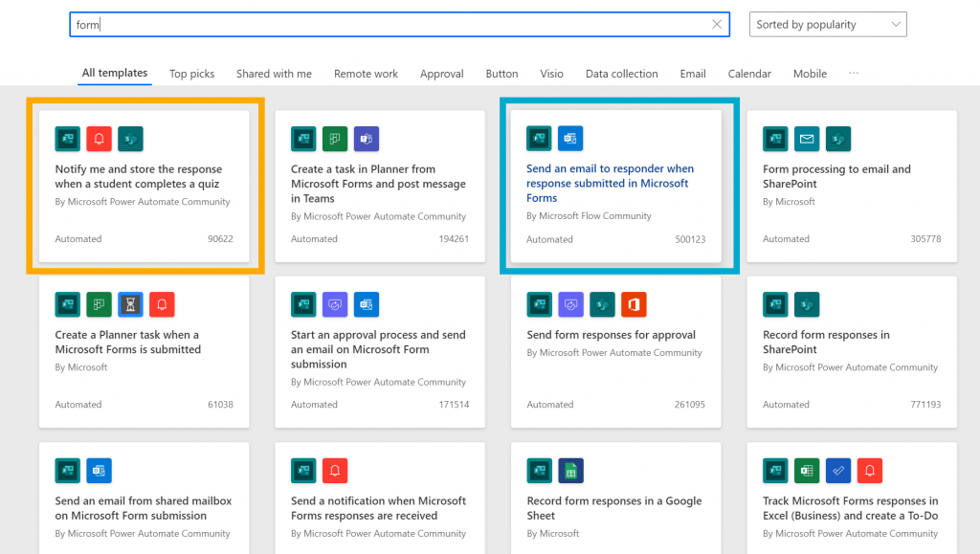Click the Approvals icon on Start an approval card
980x554 pixels.
(335, 304)
